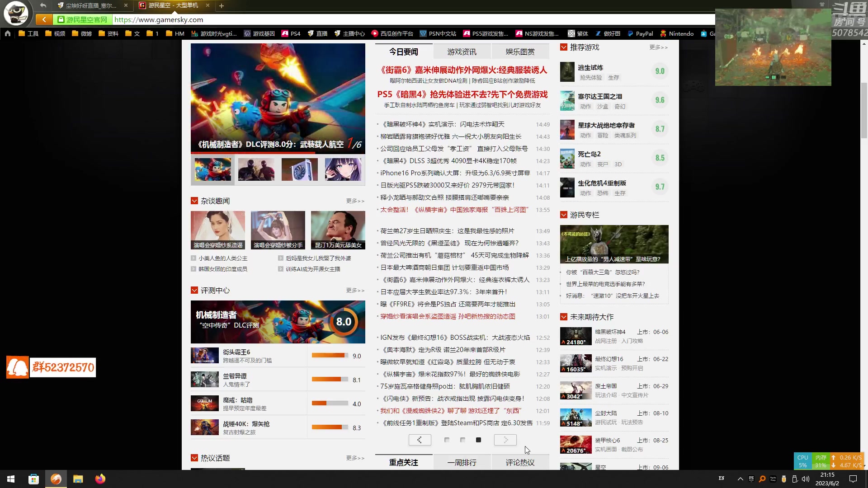The height and width of the screenshot is (488, 868).
Task: Open the 主播中心 bookmark
Action: tap(349, 33)
